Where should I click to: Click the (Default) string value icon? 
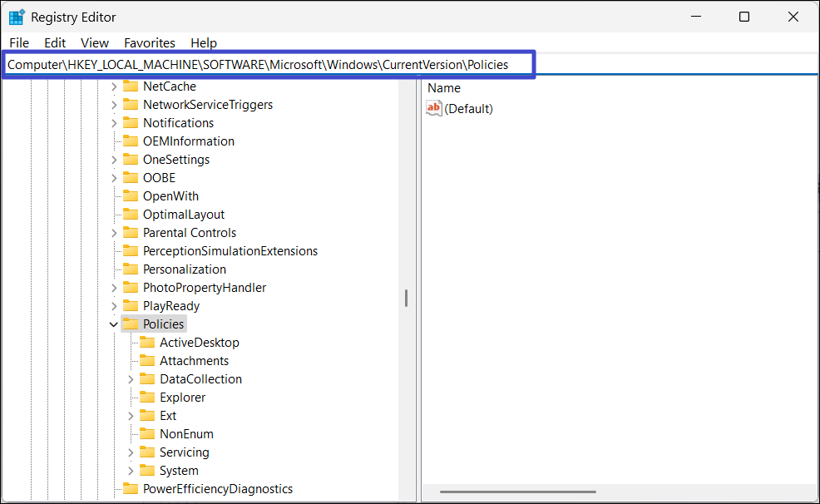[433, 108]
